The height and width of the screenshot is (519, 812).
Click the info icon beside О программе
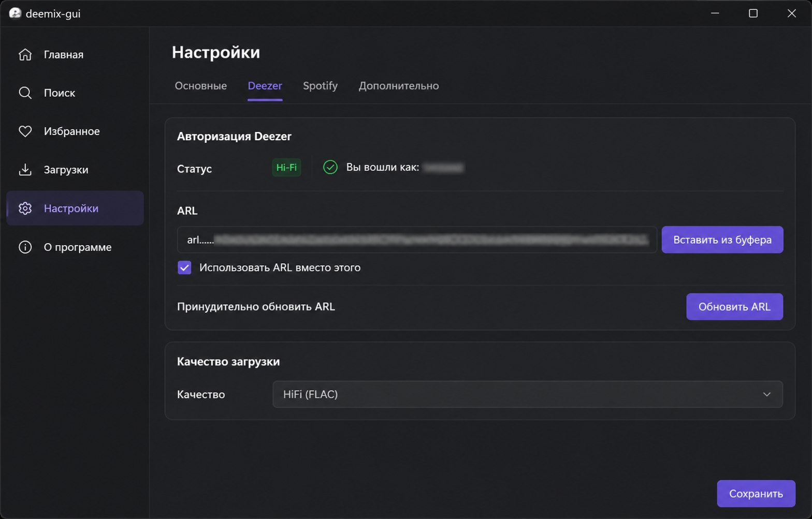click(25, 247)
